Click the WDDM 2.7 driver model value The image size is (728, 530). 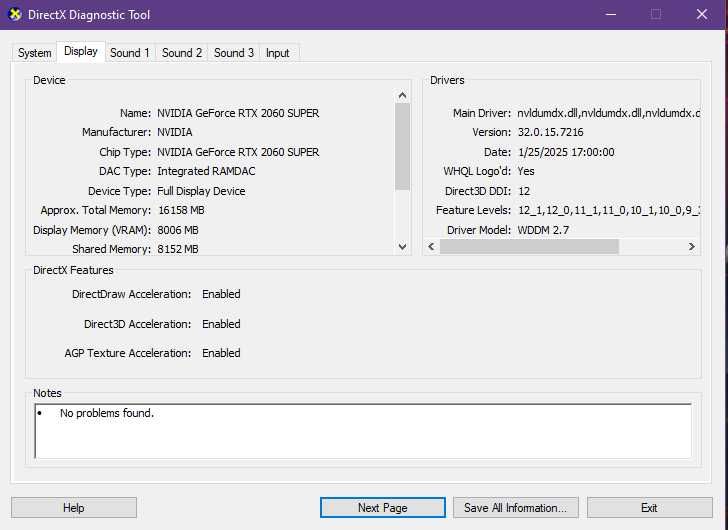pyautogui.click(x=543, y=230)
